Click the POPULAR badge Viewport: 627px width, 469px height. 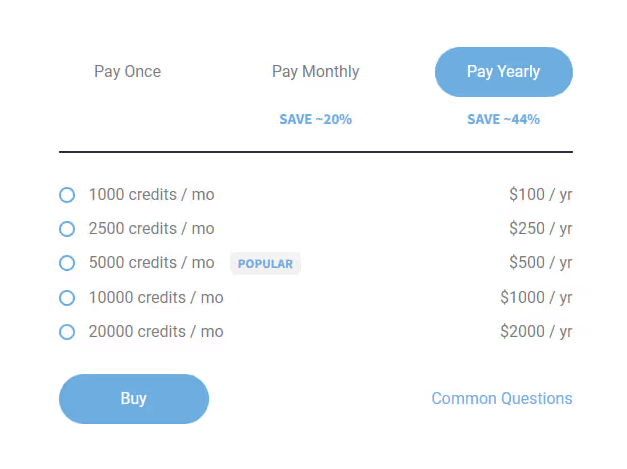tap(265, 264)
